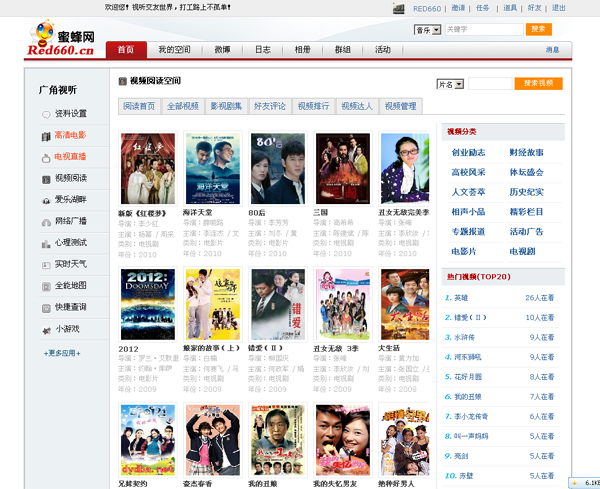The height and width of the screenshot is (489, 600).
Task: Switch to the 全部视频 tab
Action: (183, 106)
